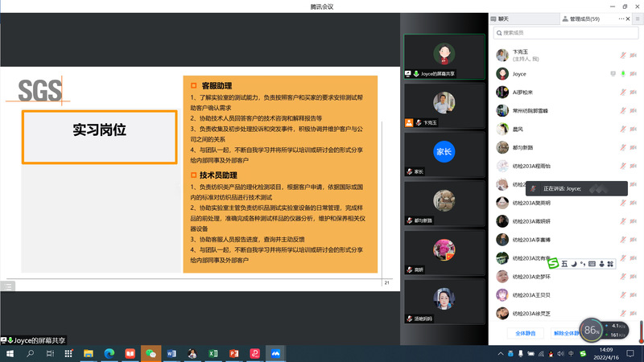Viewport: 644px width, 362px height.
Task: Mute Joyce's active green microphone
Action: [623, 74]
